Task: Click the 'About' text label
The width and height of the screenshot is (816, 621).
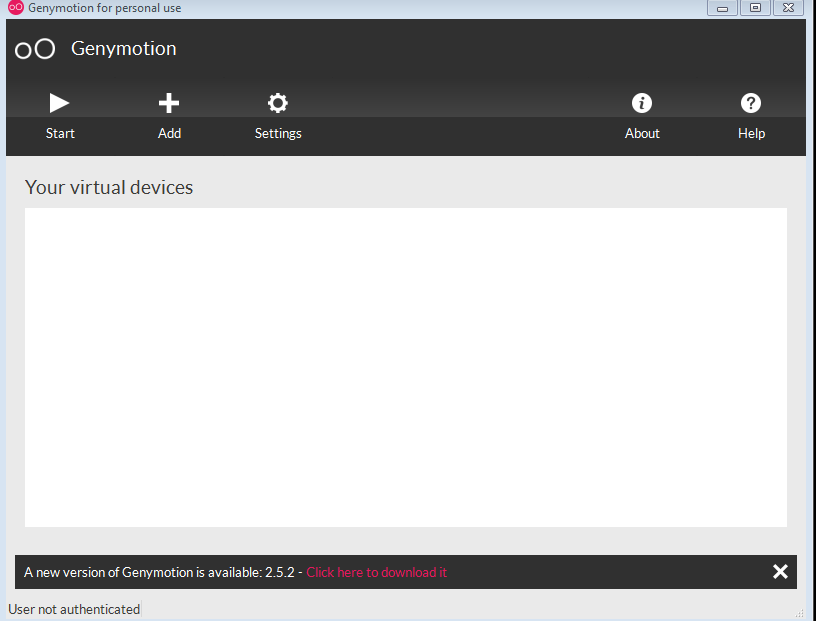Action: (642, 133)
